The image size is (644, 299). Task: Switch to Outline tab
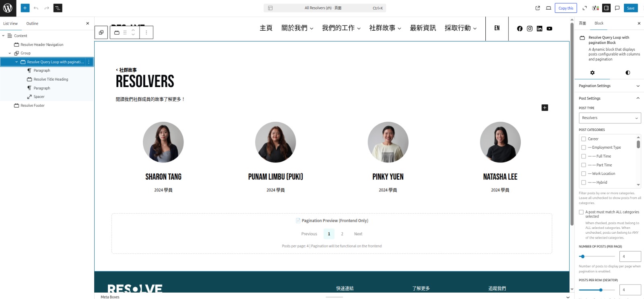(32, 23)
